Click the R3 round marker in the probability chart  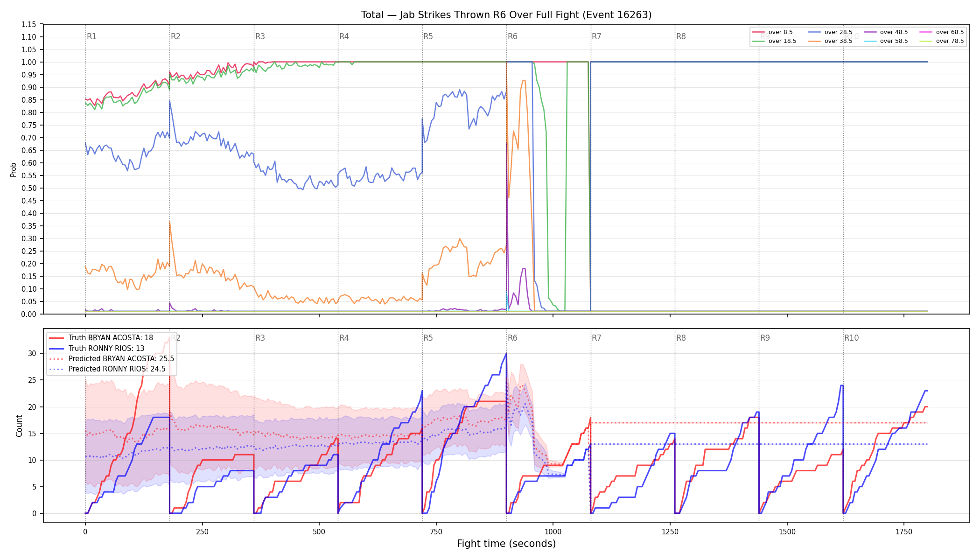260,36
